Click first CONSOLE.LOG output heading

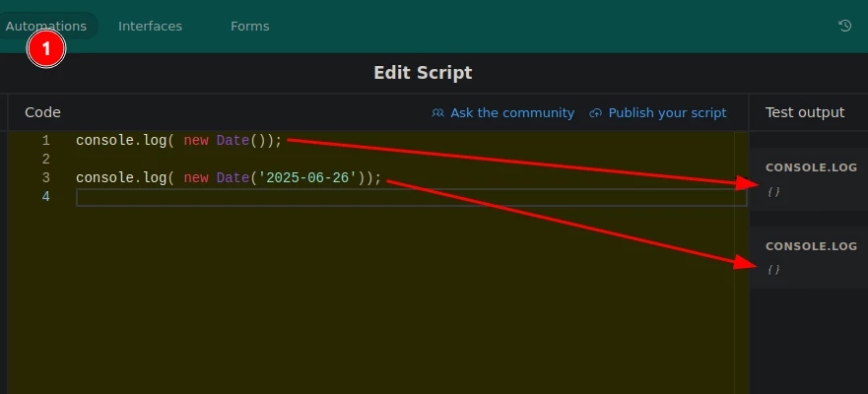tap(811, 167)
